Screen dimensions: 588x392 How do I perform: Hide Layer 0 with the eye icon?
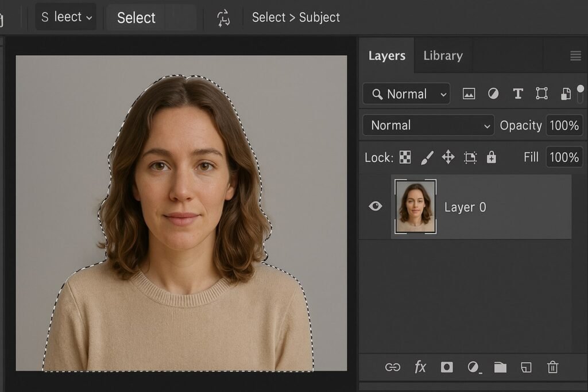(376, 206)
